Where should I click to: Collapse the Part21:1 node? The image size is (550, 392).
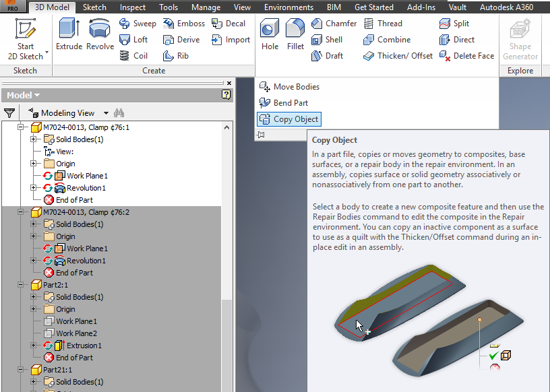tap(21, 370)
